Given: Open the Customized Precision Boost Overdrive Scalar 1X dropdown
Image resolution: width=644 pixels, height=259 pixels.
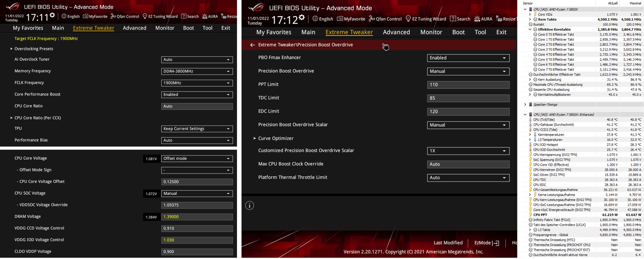Looking at the screenshot, I should pos(468,151).
